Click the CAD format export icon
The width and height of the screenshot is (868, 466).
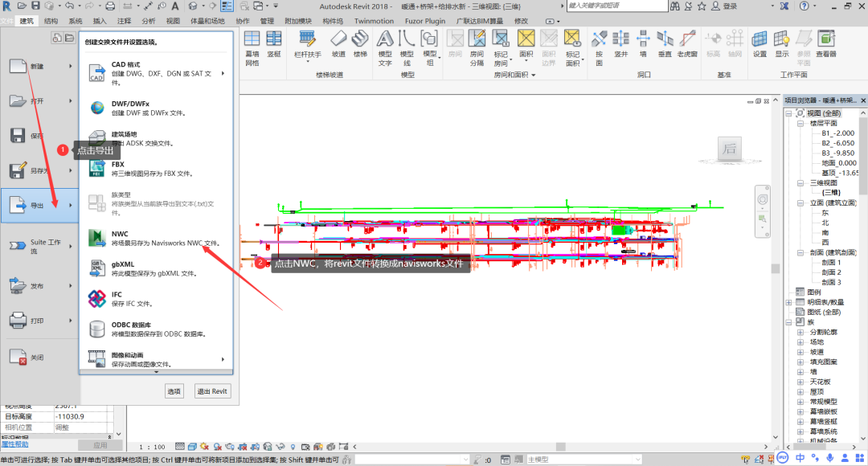[x=97, y=73]
